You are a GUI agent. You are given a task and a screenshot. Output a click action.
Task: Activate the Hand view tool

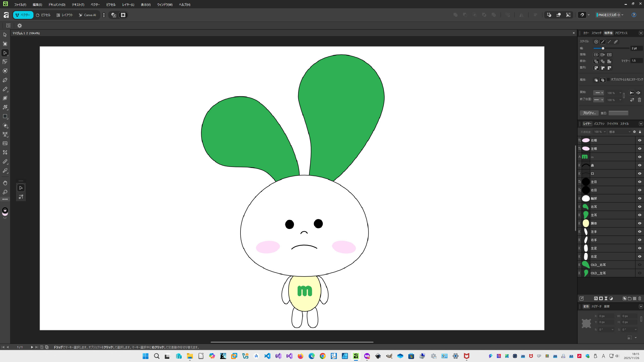5,183
